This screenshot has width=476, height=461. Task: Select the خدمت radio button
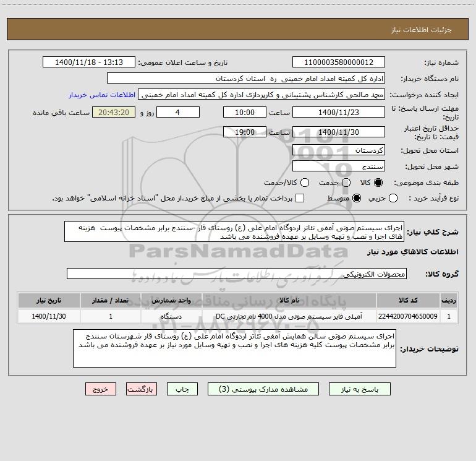[x=346, y=183]
